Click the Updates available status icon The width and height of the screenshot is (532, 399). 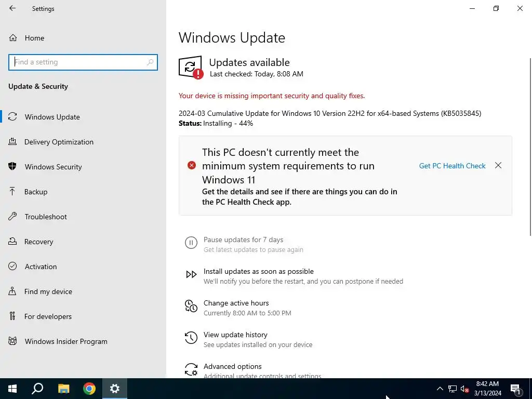191,67
